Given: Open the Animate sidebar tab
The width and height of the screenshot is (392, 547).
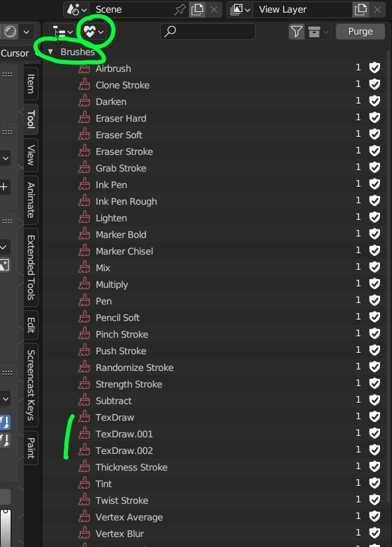Looking at the screenshot, I should 31,200.
